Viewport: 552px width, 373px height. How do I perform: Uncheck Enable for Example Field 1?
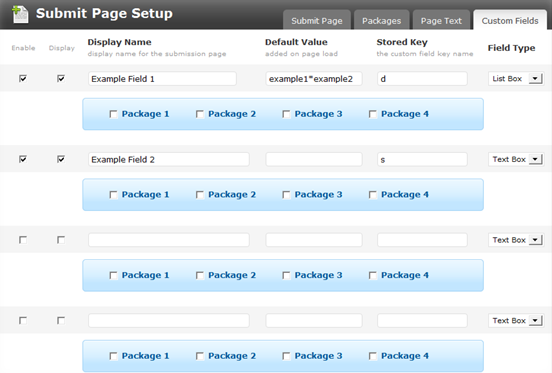point(23,78)
